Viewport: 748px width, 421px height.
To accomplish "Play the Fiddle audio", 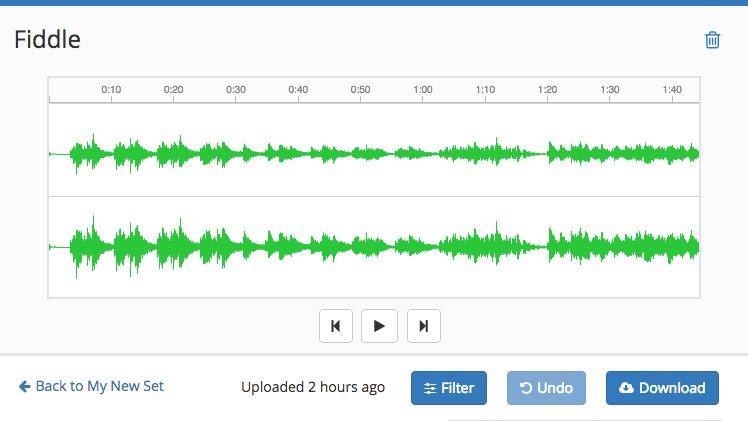I will coord(379,326).
